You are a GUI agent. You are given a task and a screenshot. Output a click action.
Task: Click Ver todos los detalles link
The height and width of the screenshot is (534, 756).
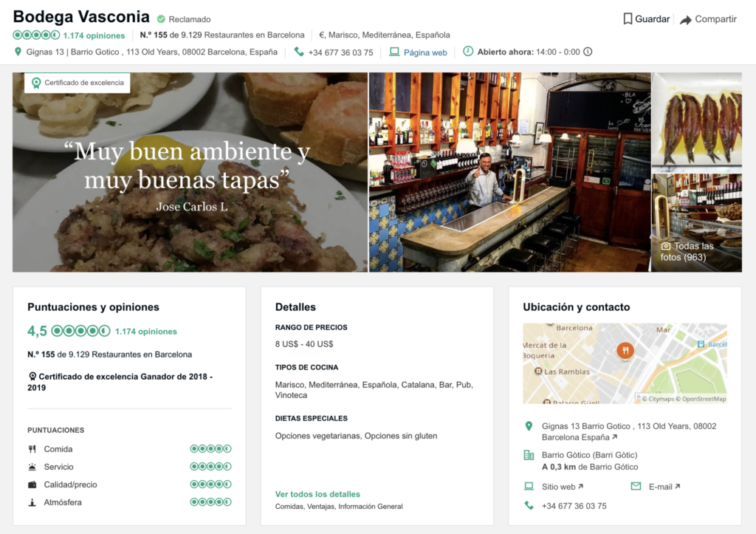[x=317, y=494]
